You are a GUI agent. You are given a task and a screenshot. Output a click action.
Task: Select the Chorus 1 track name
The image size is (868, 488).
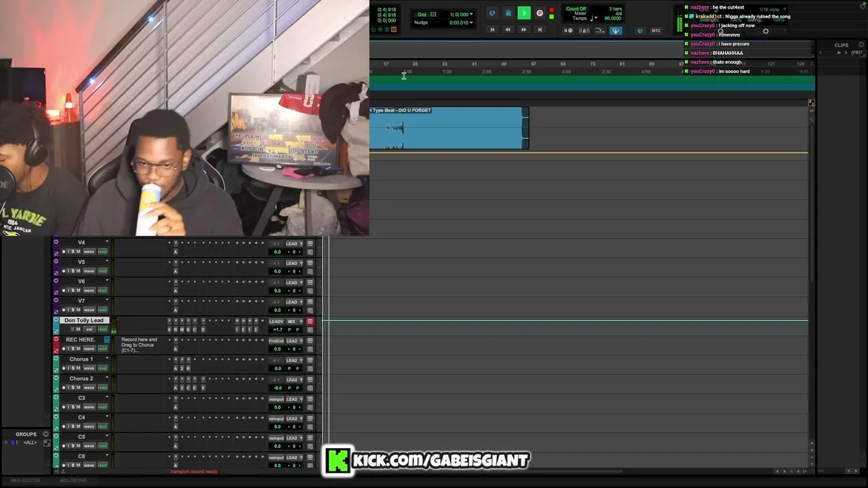click(81, 359)
